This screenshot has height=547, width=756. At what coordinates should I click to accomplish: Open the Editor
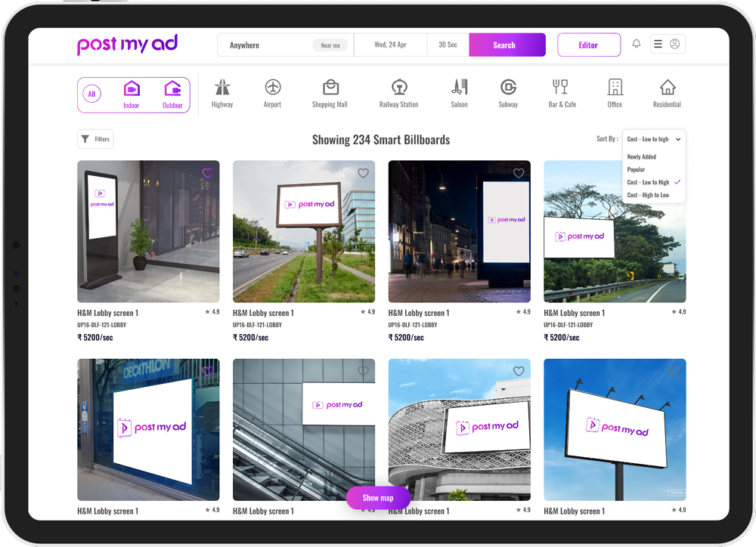point(589,45)
